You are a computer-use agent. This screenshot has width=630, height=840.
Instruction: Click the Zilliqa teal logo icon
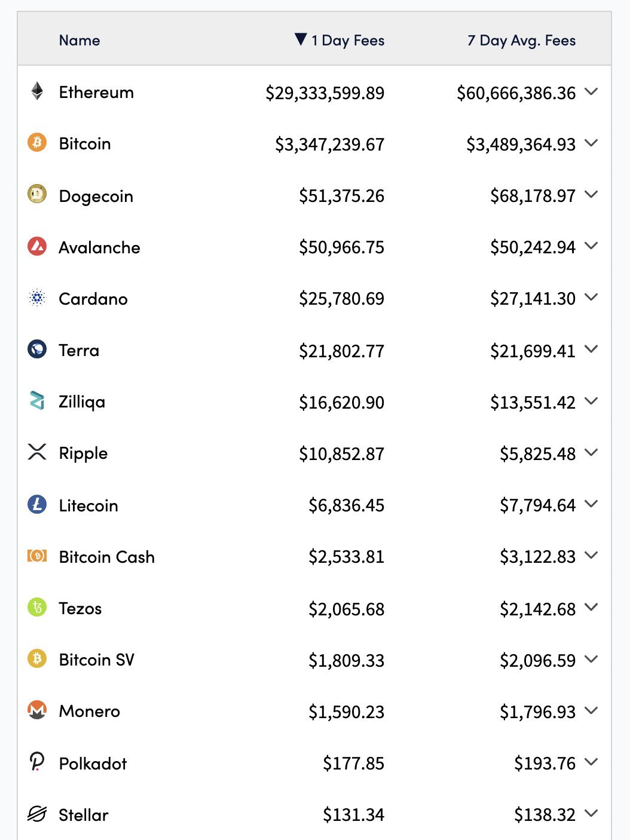coord(37,400)
